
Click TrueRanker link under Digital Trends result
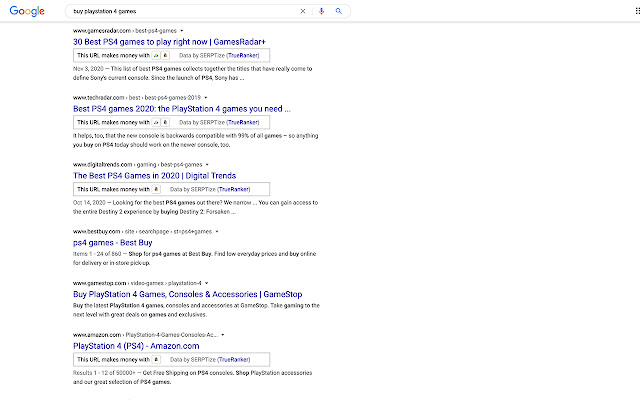(x=233, y=189)
